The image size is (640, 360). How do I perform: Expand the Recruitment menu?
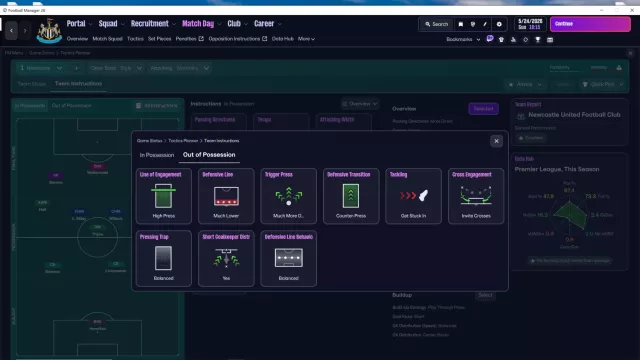coord(153,24)
